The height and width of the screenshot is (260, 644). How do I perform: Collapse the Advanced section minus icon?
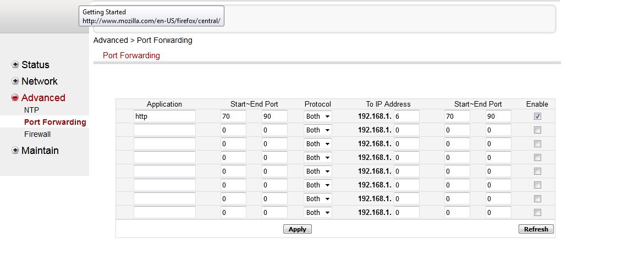(x=15, y=98)
